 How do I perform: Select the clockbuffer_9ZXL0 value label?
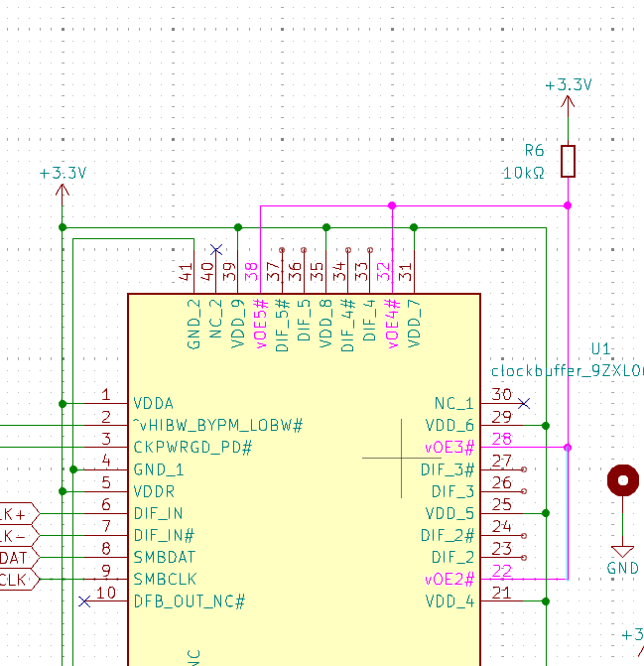click(x=567, y=371)
